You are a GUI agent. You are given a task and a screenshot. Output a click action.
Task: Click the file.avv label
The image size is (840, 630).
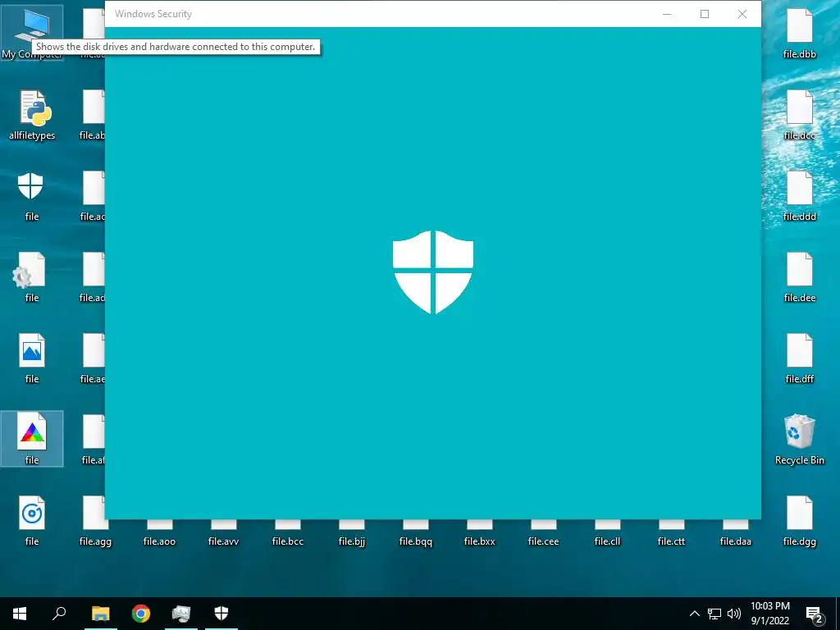(223, 541)
